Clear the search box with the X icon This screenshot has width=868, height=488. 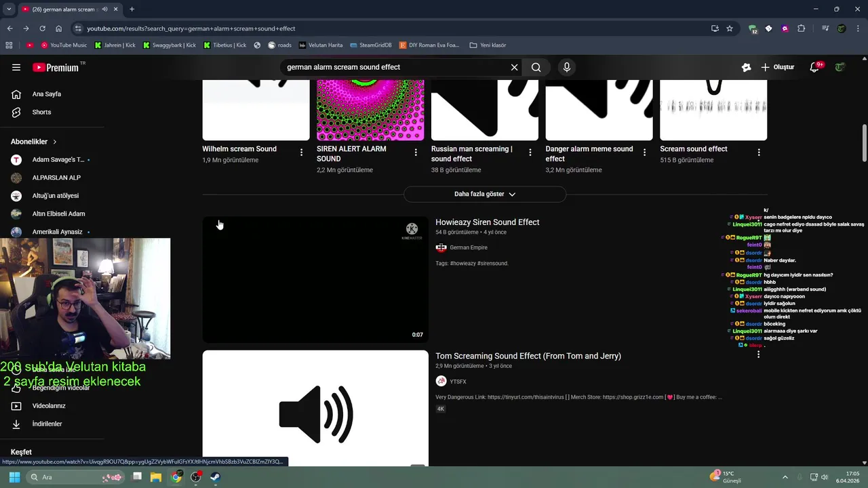[514, 67]
